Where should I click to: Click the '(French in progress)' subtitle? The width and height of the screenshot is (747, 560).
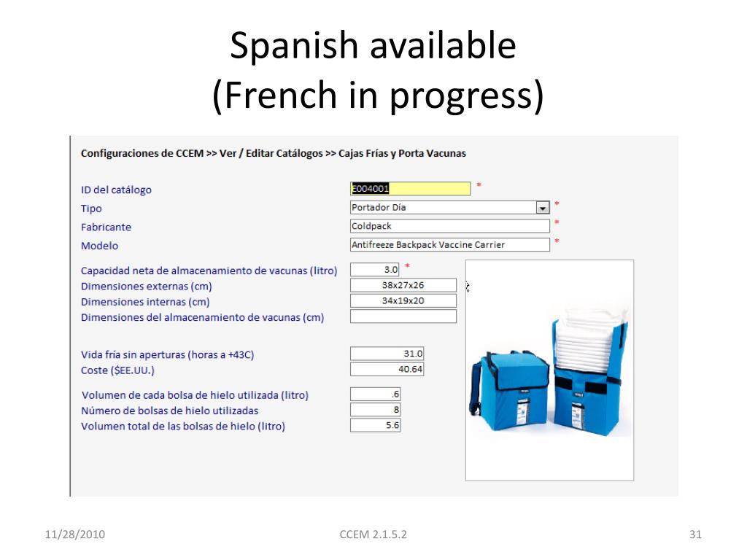pos(378,95)
